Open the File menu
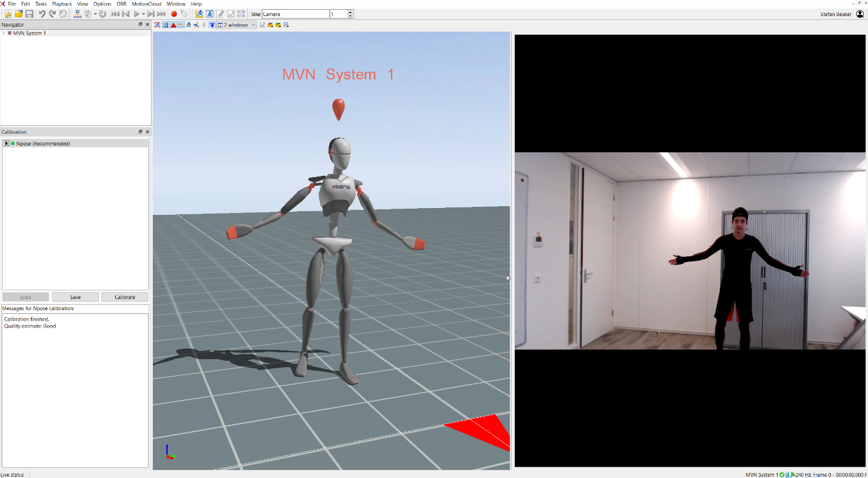The height and width of the screenshot is (478, 868). click(x=12, y=4)
